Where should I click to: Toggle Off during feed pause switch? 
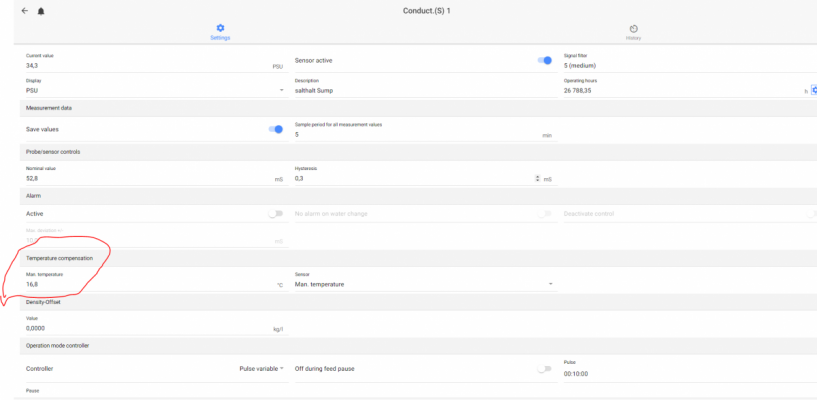pos(544,369)
